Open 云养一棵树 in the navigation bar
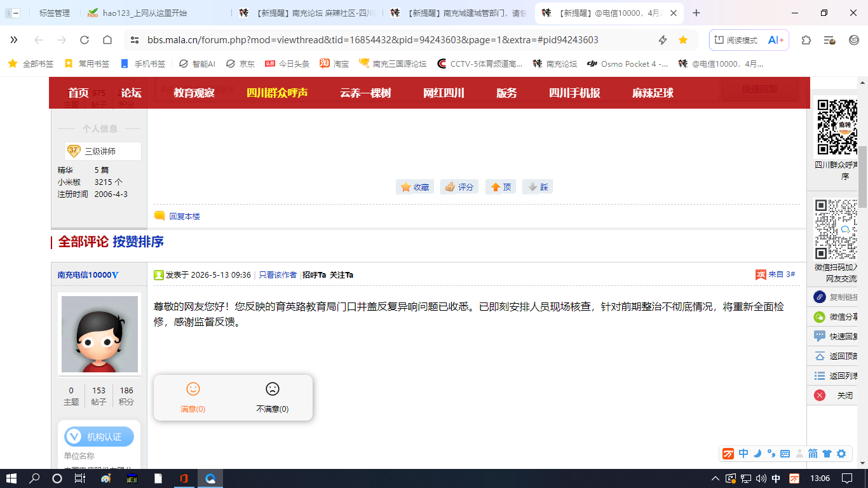The image size is (868, 488). pos(366,93)
